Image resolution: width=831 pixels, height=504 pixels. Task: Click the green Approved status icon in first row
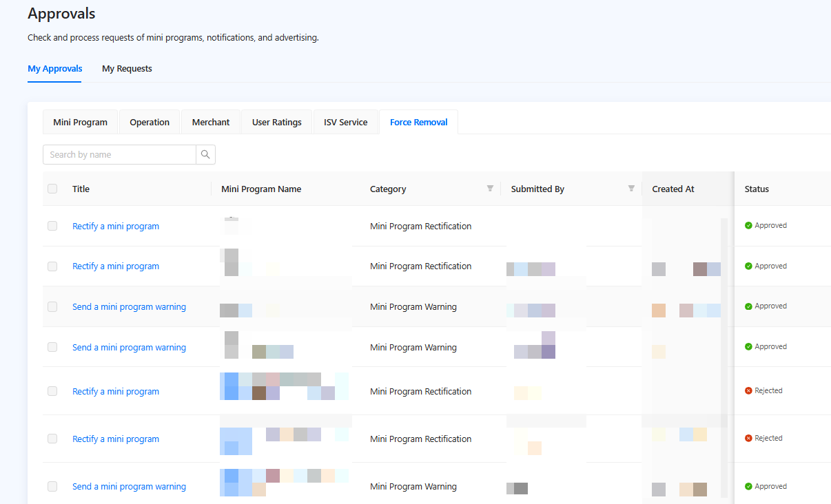[748, 226]
